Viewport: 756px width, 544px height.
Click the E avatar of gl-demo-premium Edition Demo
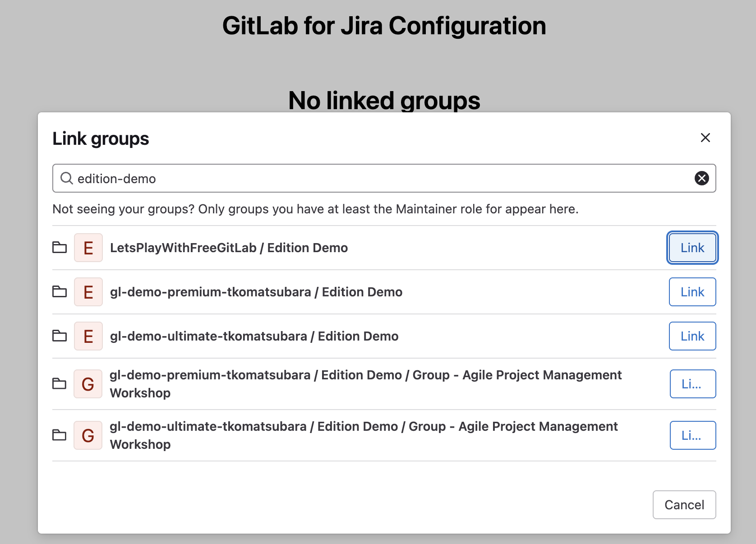88,292
